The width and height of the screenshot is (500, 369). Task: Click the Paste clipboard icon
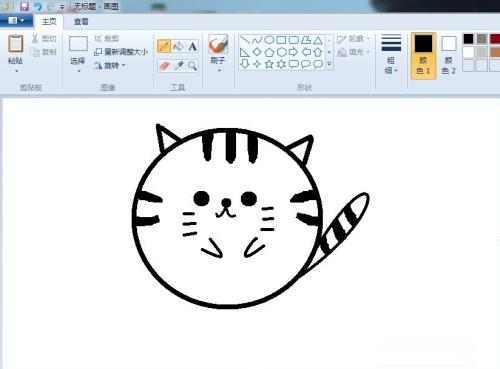(16, 43)
